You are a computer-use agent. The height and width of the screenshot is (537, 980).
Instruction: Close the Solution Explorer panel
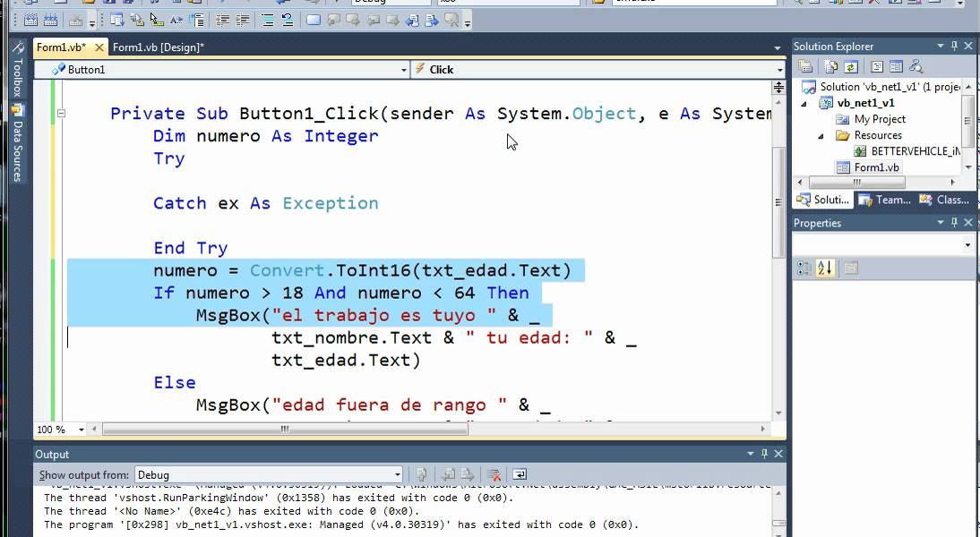[x=968, y=47]
